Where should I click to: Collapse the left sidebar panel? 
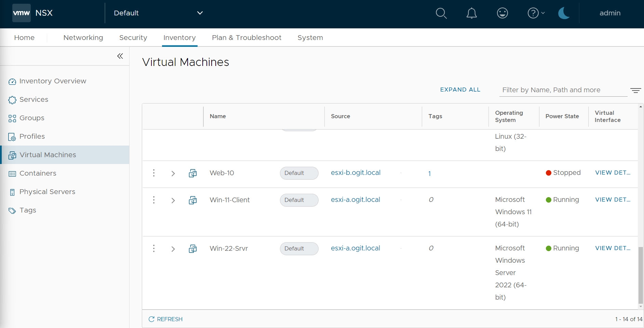[120, 56]
